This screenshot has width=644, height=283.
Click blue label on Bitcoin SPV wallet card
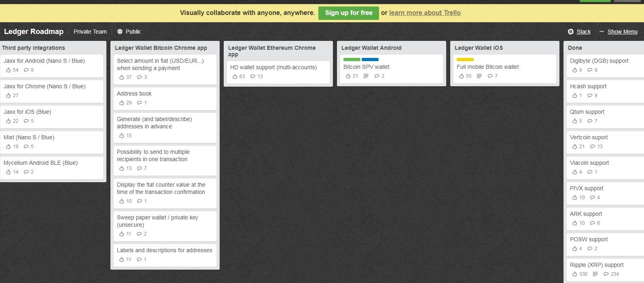[370, 60]
